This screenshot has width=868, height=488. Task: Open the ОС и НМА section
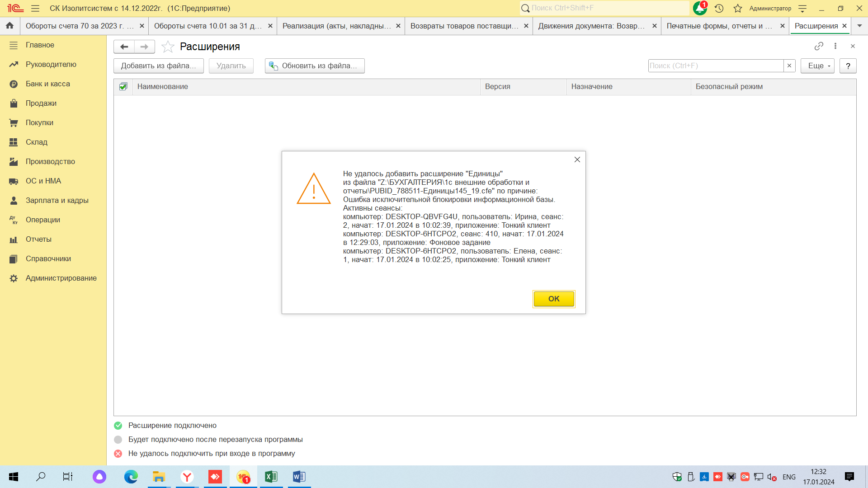53,181
